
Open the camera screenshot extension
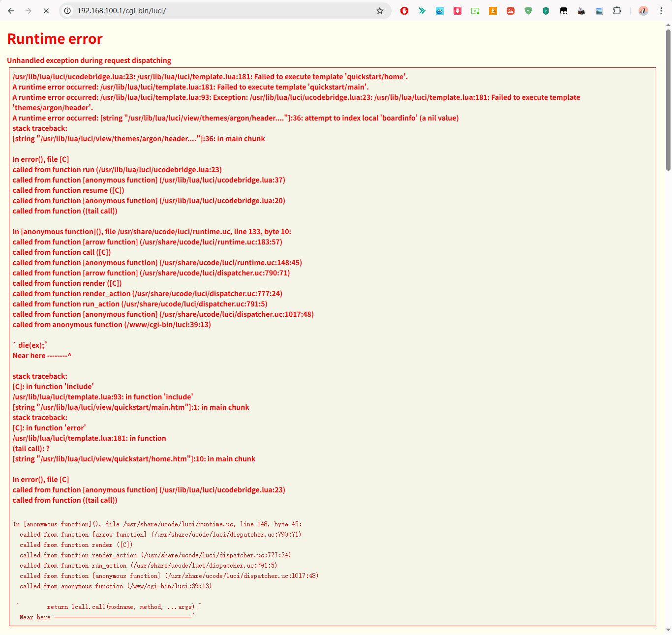click(581, 11)
